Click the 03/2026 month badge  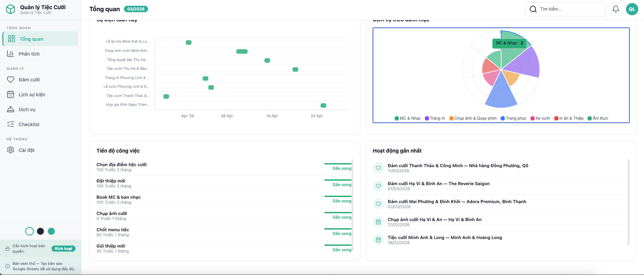point(136,9)
